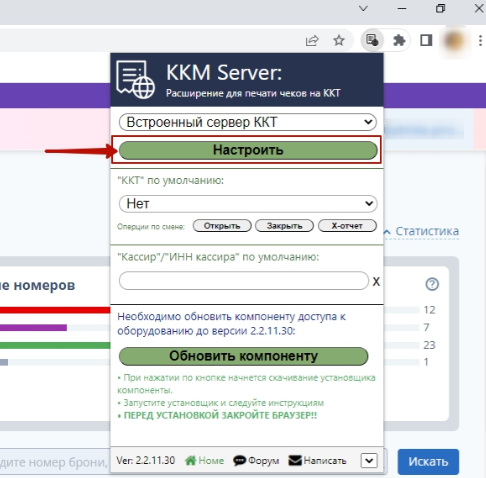Screen dimensions: 486x478
Task: Collapse the 'Статистика' section
Action: pyautogui.click(x=422, y=231)
